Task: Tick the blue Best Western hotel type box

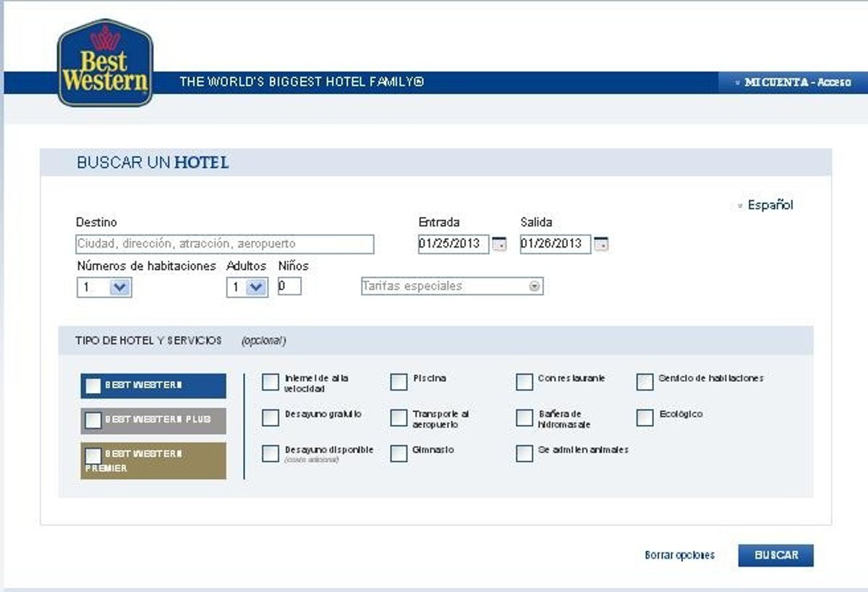Action: 93,386
